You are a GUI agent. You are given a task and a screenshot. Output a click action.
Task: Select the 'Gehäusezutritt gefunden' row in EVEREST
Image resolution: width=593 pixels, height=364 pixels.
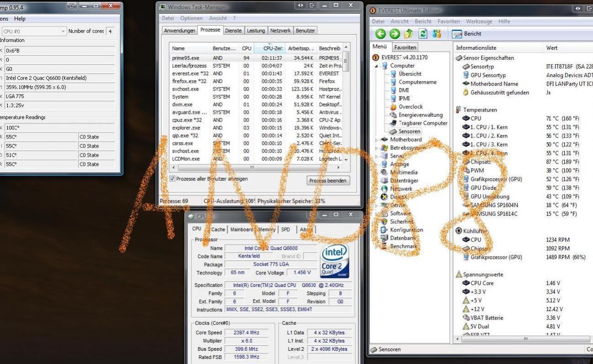(x=523, y=93)
